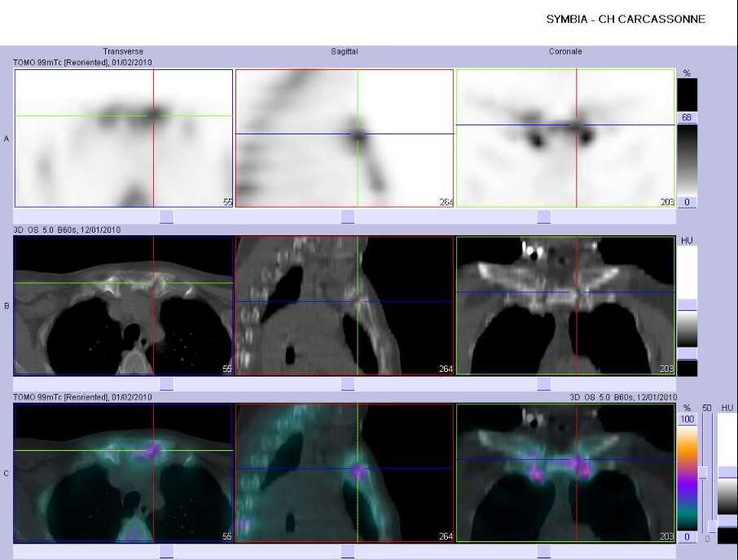Click row B label '3D OS 5.0 B60s, 12/01/2010'
This screenshot has width=738, height=560.
tap(67, 230)
